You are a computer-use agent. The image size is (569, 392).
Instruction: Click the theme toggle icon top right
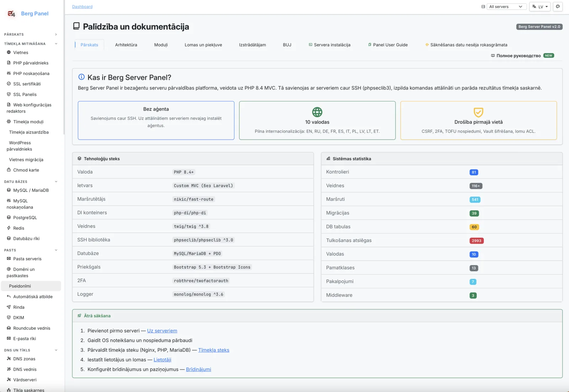click(x=558, y=6)
